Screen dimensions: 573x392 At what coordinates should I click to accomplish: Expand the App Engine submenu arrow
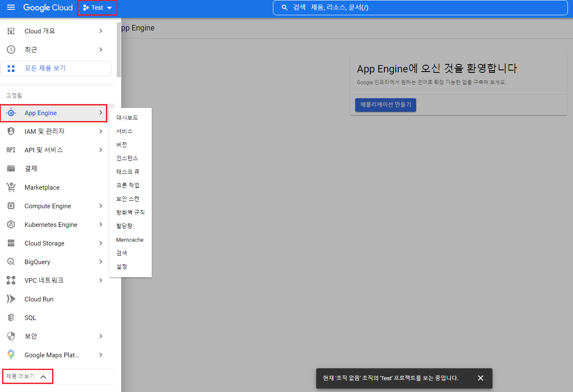pos(100,113)
